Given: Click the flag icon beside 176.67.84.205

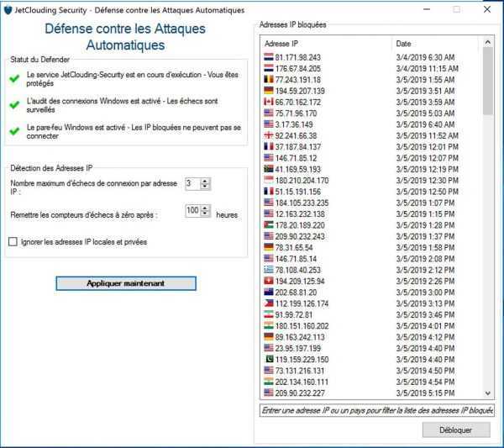Looking at the screenshot, I should coord(269,68).
